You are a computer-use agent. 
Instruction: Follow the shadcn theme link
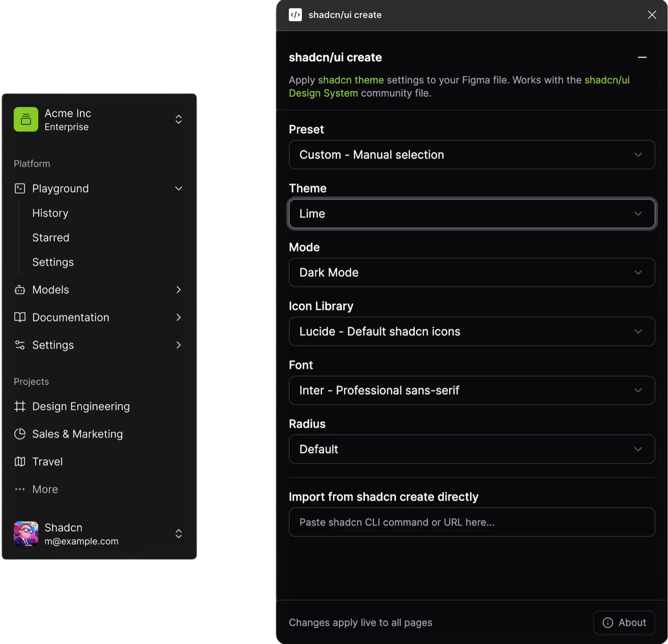[351, 80]
